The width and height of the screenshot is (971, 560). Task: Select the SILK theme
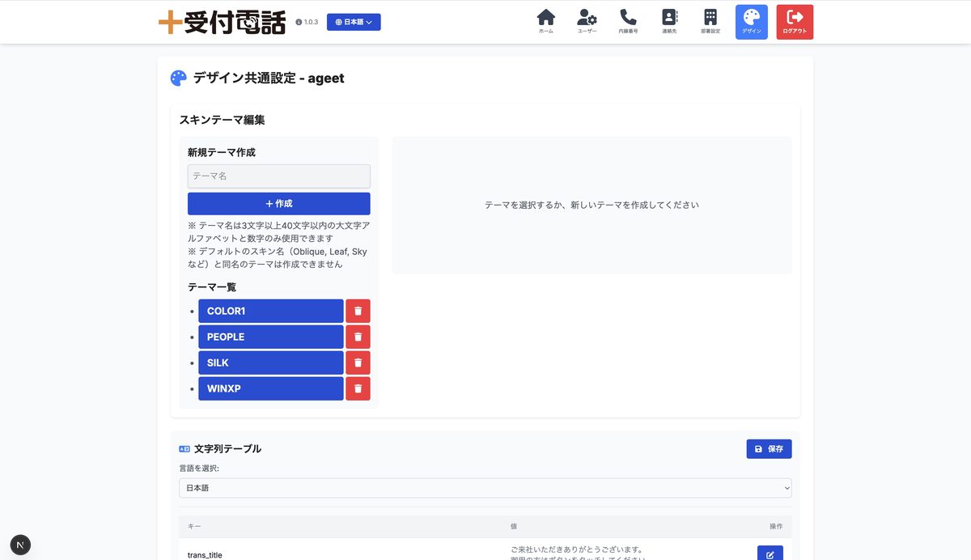coord(271,363)
